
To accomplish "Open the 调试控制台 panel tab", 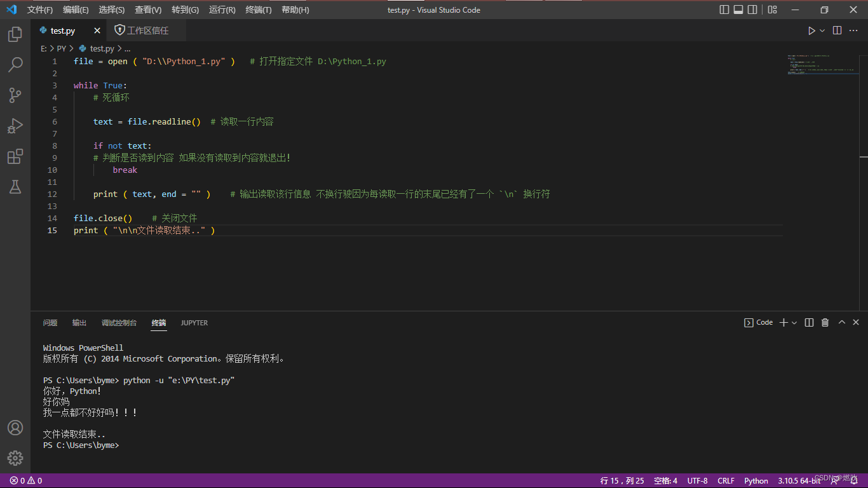I will (x=119, y=323).
